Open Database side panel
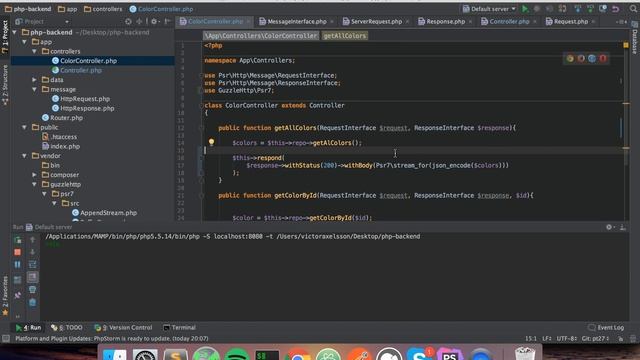This screenshot has height=360, width=640. click(635, 38)
